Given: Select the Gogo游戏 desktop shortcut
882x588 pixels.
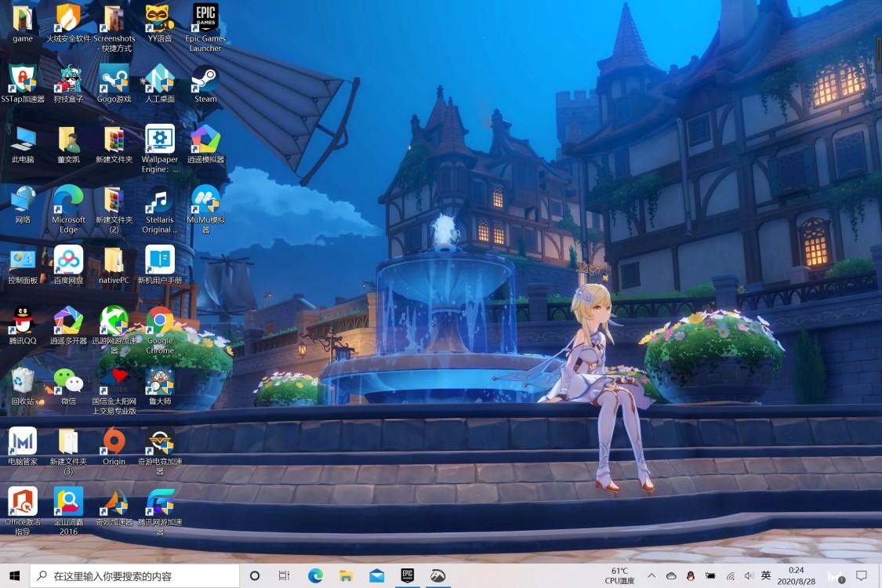Looking at the screenshot, I should click(114, 84).
